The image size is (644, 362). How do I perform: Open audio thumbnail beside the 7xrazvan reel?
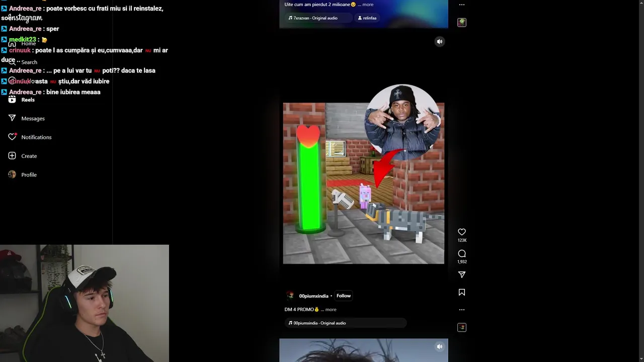pyautogui.click(x=462, y=22)
